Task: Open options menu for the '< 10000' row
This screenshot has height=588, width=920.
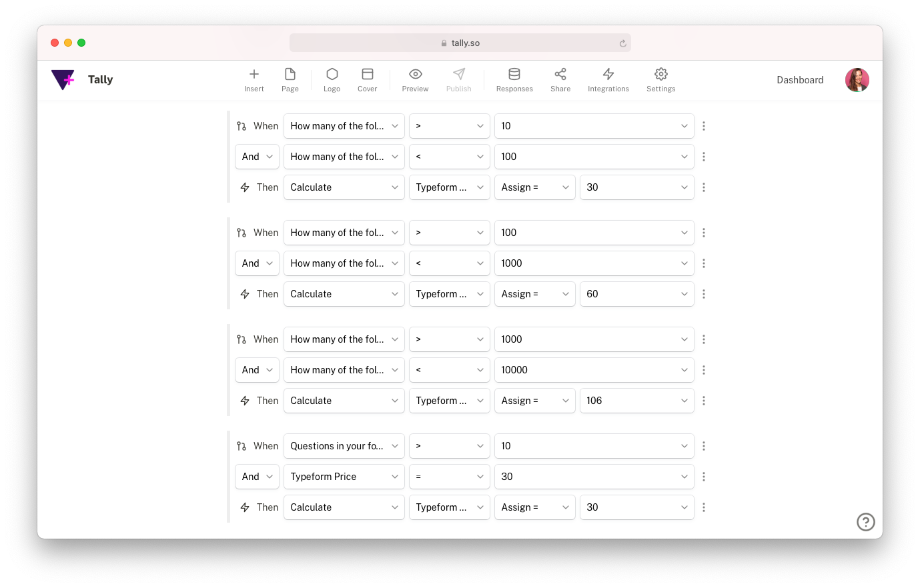Action: pos(704,370)
